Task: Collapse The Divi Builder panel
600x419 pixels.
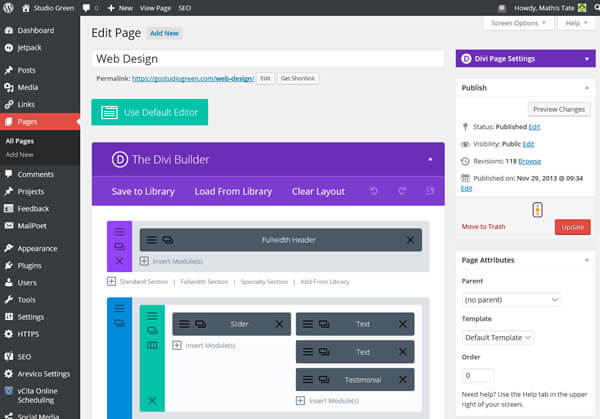Action: (430, 159)
